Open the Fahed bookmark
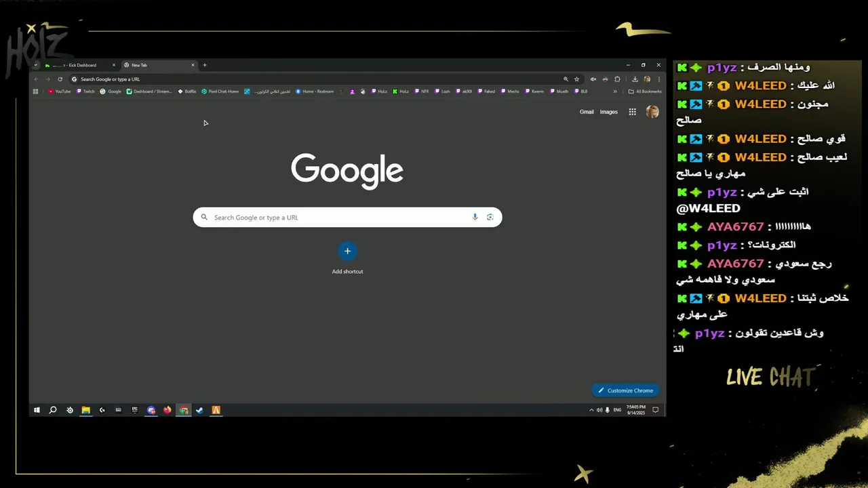Image resolution: width=868 pixels, height=488 pixels. click(x=486, y=91)
